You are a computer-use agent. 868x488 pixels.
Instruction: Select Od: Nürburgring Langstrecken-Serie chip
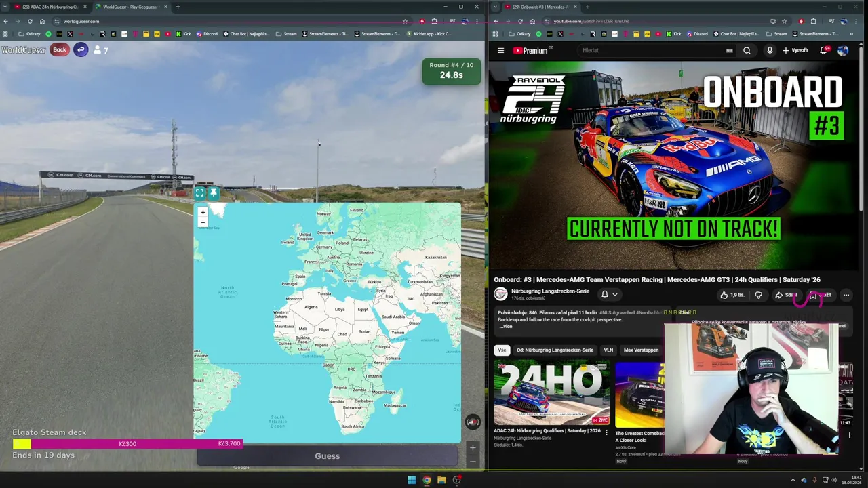tap(555, 350)
